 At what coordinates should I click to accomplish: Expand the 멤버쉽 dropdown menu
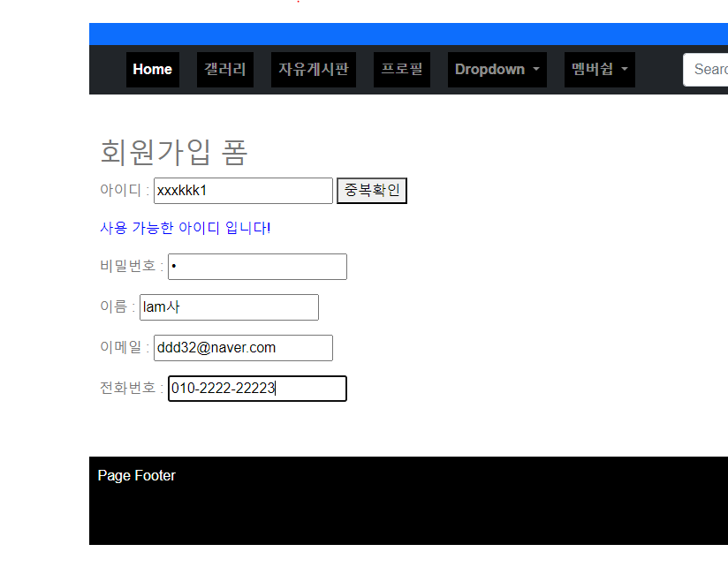(600, 70)
